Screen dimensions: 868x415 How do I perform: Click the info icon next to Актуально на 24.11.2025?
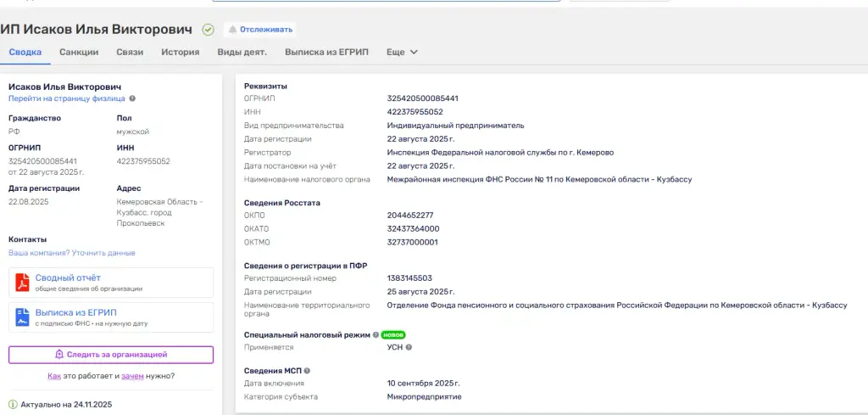tap(14, 405)
